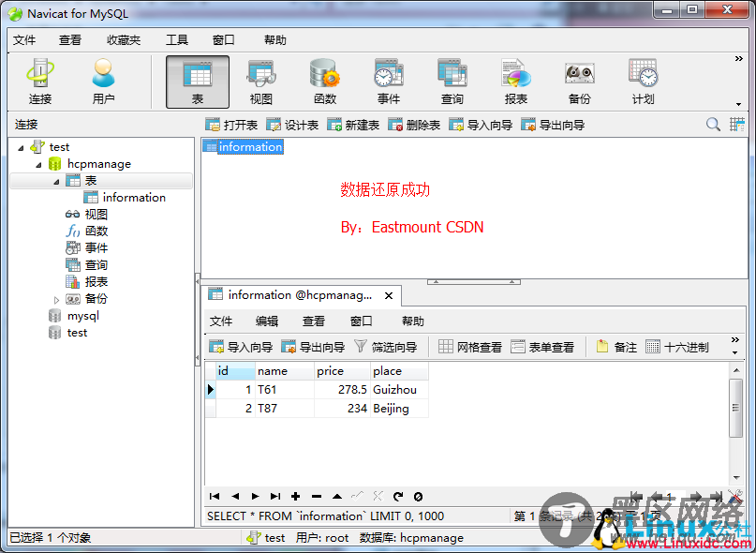Close the information @hcpmanage tab
Image resolution: width=756 pixels, height=553 pixels.
point(389,296)
